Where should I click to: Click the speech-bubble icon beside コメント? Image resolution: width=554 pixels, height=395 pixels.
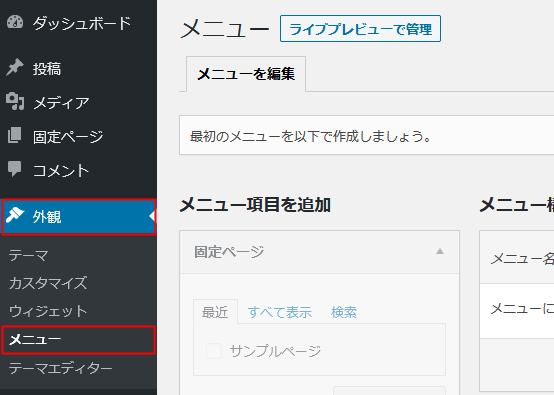point(14,169)
